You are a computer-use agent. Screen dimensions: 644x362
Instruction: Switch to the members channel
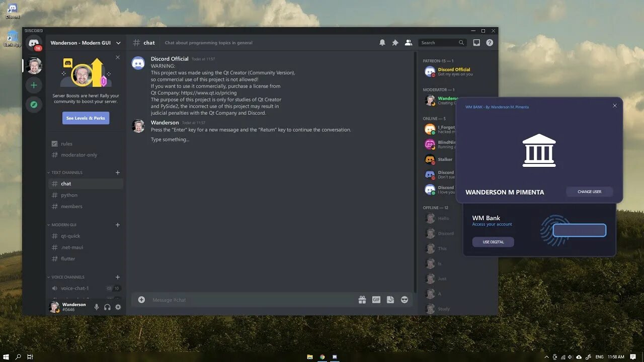click(86, 206)
